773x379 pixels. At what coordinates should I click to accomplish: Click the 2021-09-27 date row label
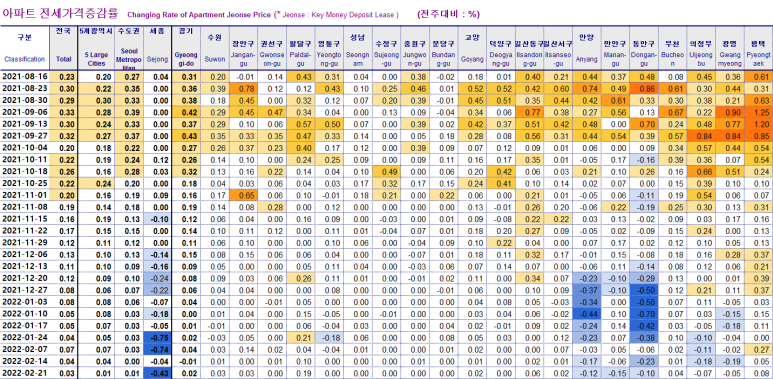pos(25,136)
